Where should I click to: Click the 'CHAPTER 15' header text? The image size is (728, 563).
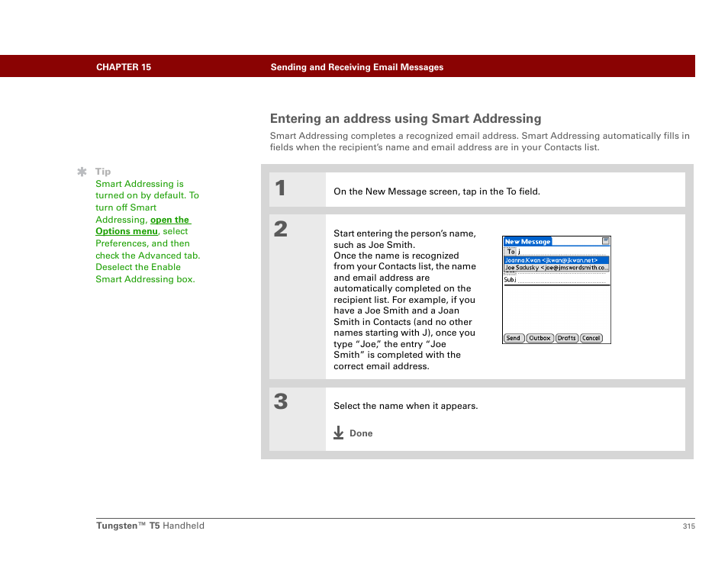[x=124, y=67]
